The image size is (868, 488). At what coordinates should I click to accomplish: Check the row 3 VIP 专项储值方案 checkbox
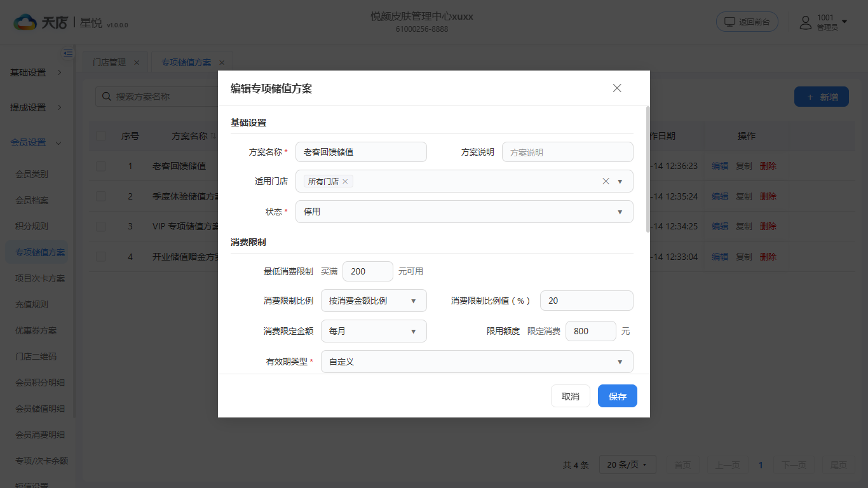[101, 226]
